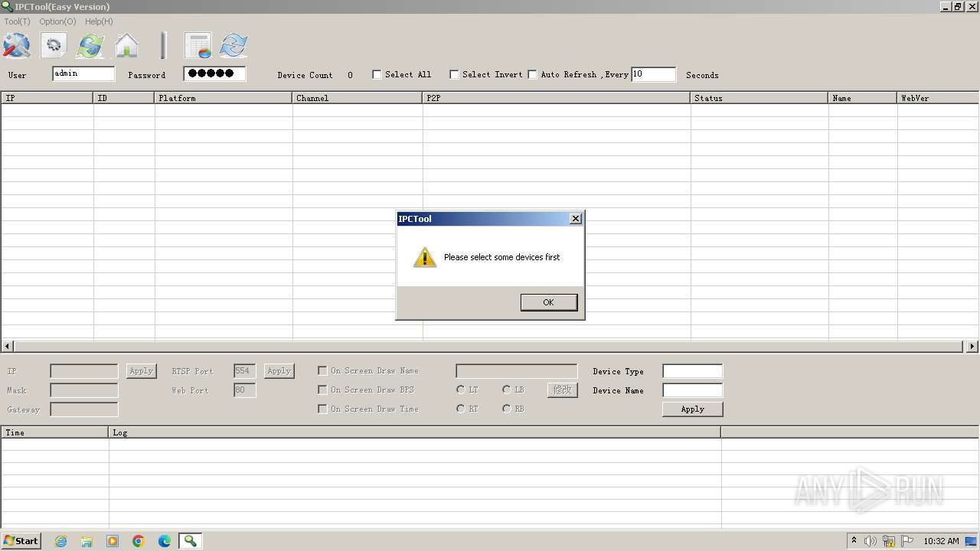Image resolution: width=980 pixels, height=551 pixels.
Task: Click the green arrows globe refresh icon
Action: 90,46
